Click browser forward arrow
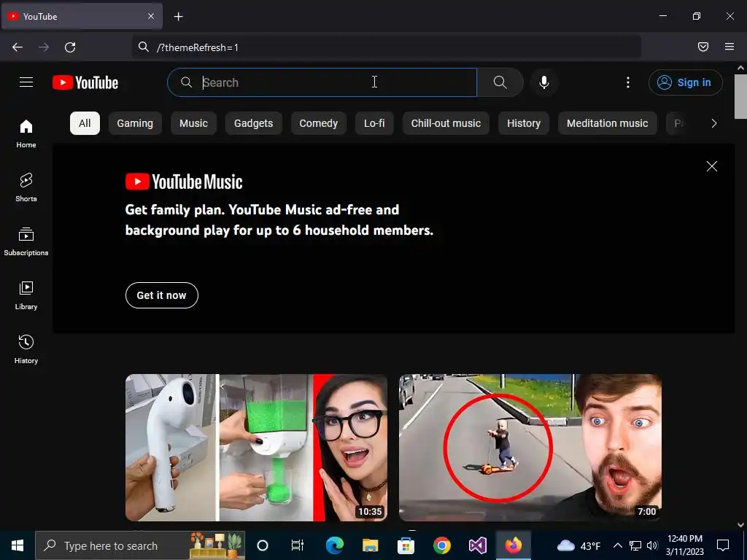Screen dimensions: 747x560 (x=44, y=47)
